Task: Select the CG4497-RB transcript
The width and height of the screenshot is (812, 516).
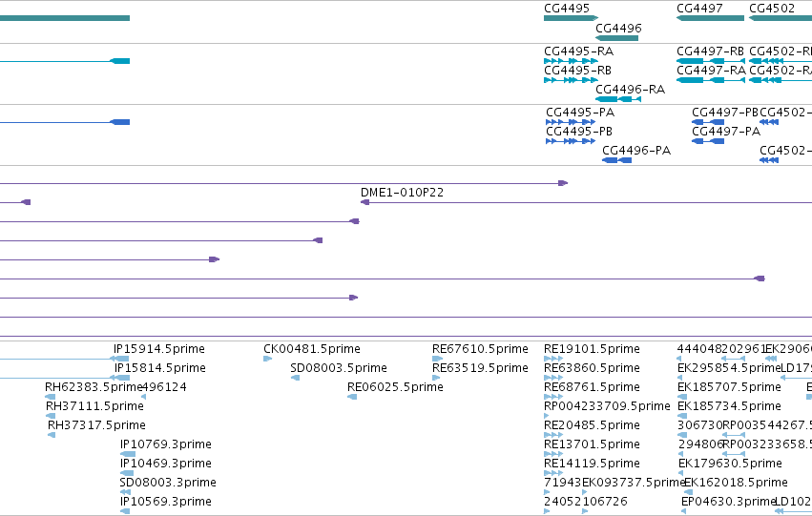Action: [x=711, y=61]
